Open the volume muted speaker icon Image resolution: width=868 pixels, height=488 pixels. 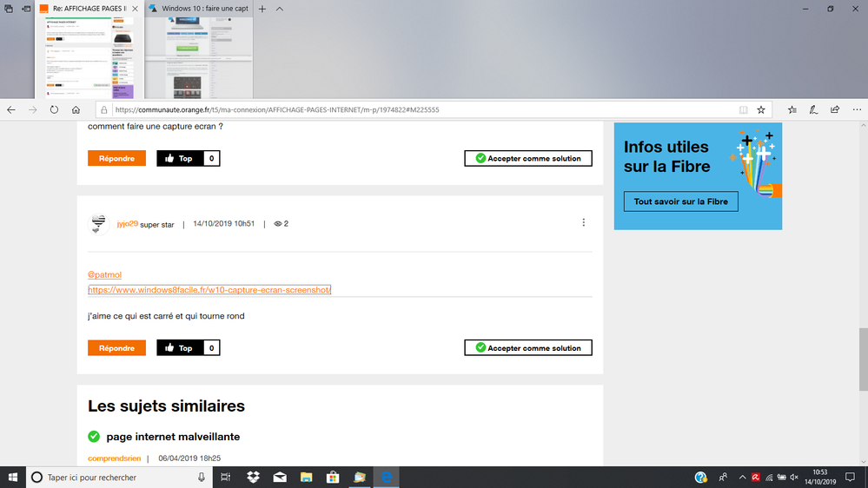(794, 477)
